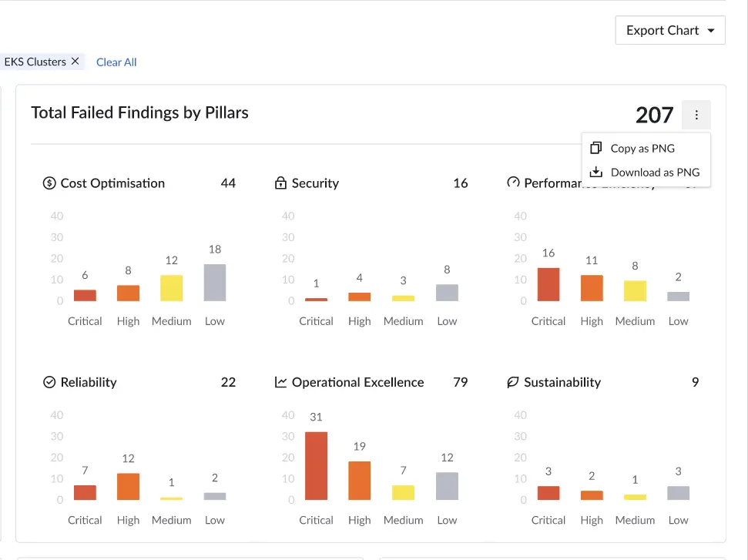
Task: Click the Cost Optimisation Medium yellow bar
Action: pyautogui.click(x=171, y=288)
